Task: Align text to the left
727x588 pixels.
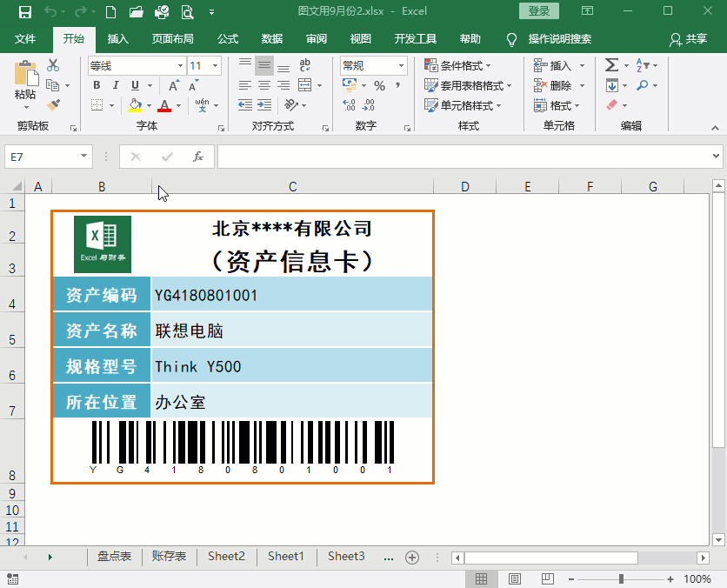Action: (x=245, y=85)
